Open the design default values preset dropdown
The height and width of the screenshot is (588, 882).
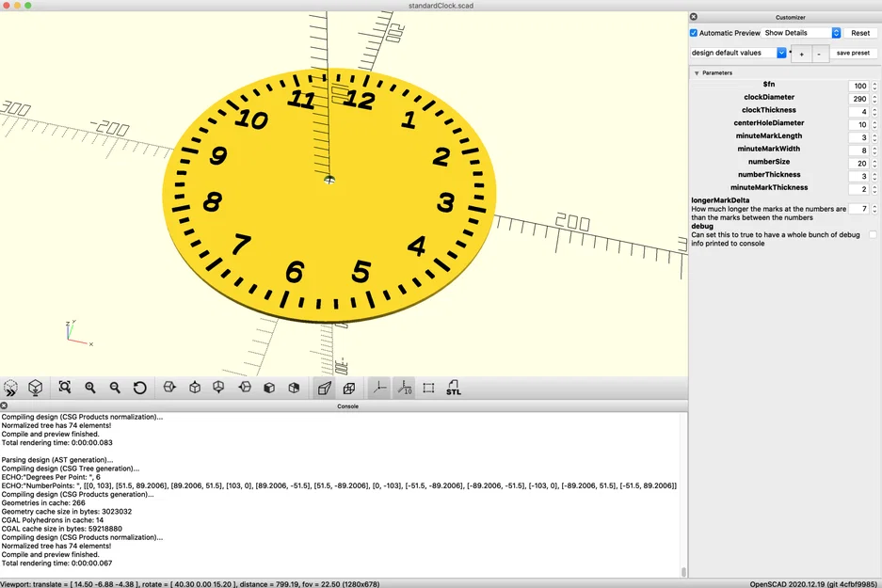pos(738,53)
